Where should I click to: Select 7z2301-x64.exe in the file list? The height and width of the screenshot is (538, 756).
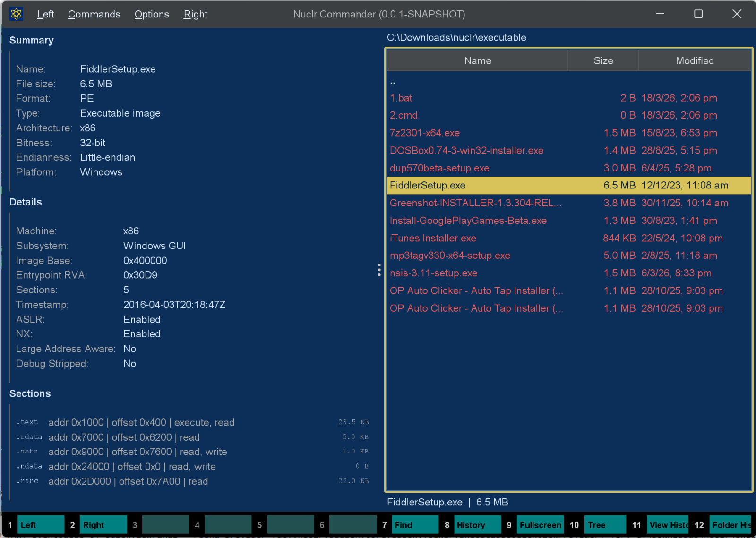[569, 133]
